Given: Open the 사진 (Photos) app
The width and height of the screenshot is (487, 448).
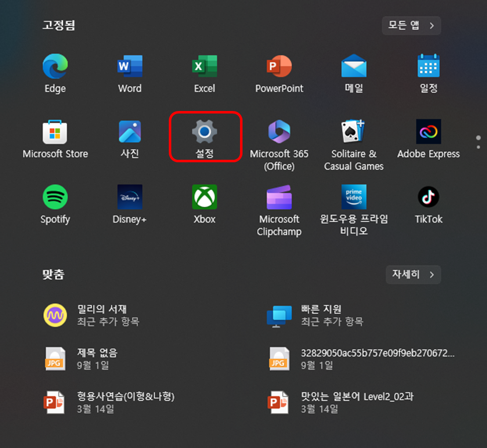Looking at the screenshot, I should [130, 132].
